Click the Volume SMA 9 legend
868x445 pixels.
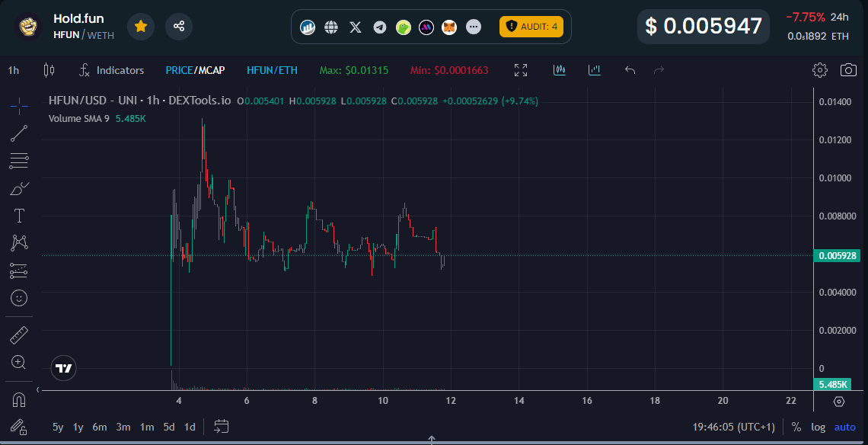[x=78, y=119]
